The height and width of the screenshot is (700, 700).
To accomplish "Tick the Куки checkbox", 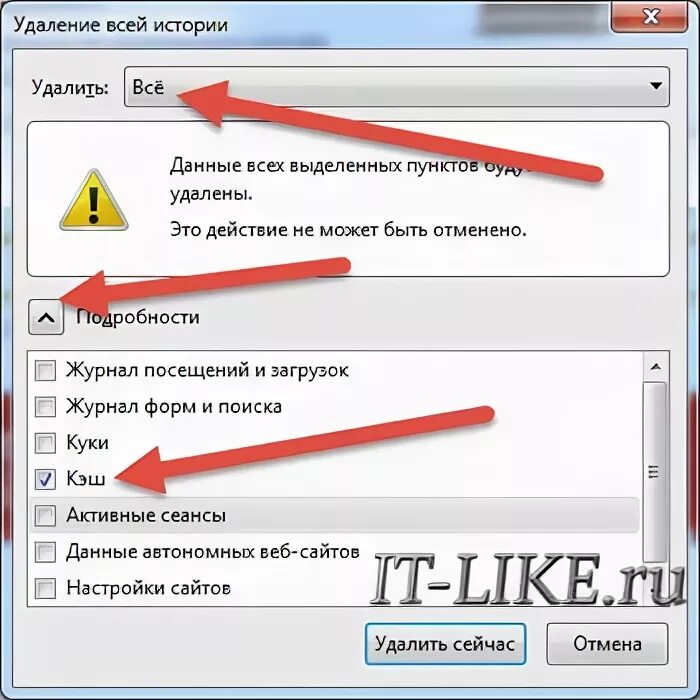I will 46,443.
